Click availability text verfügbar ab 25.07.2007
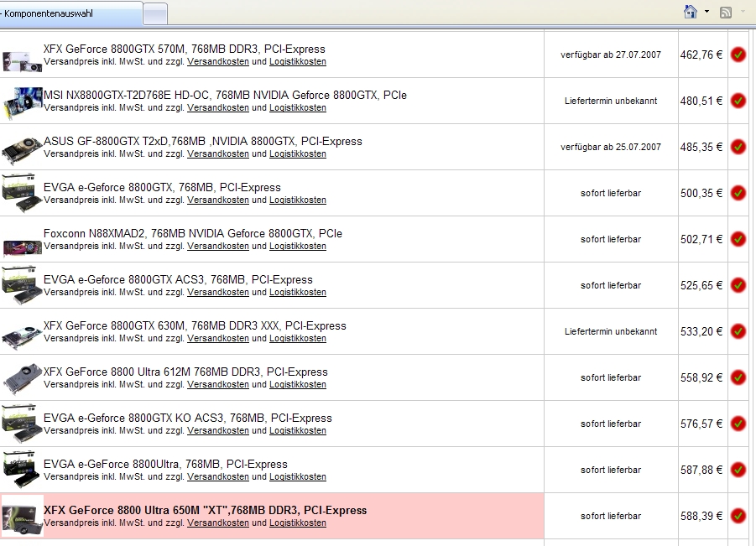 point(610,147)
